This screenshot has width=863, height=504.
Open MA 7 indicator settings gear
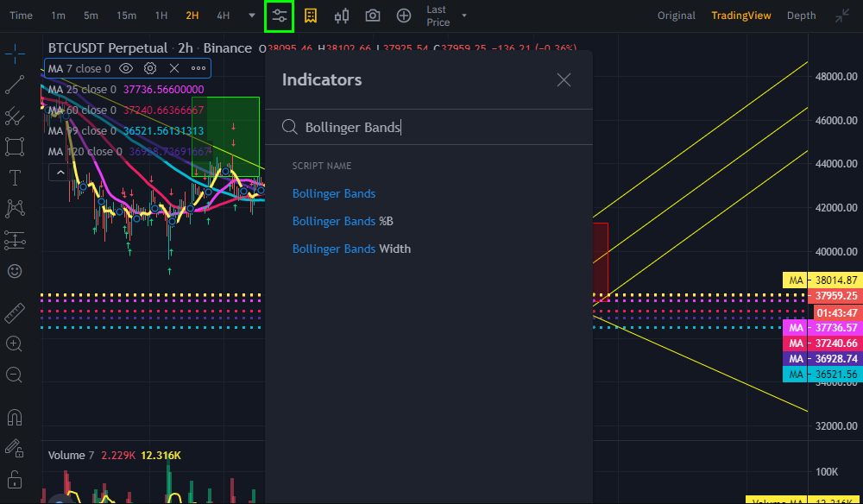click(x=150, y=68)
